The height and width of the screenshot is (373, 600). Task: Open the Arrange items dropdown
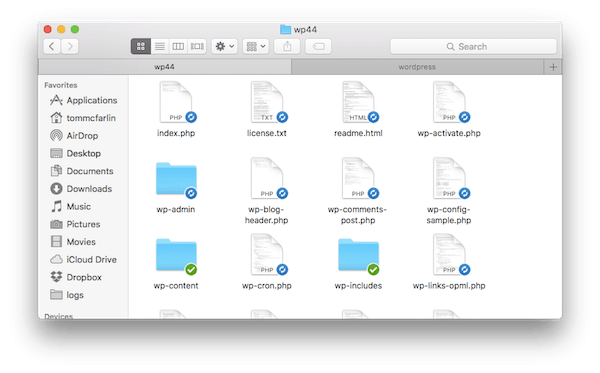point(256,46)
